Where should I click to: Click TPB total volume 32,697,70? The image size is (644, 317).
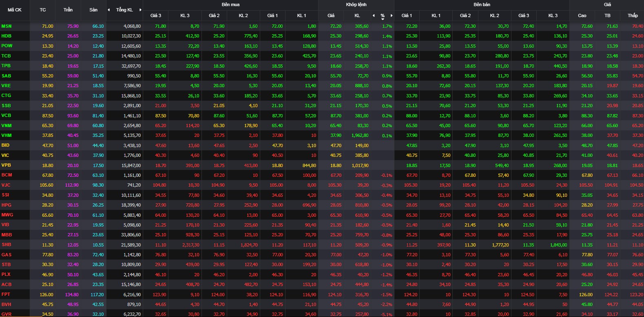coord(131,66)
